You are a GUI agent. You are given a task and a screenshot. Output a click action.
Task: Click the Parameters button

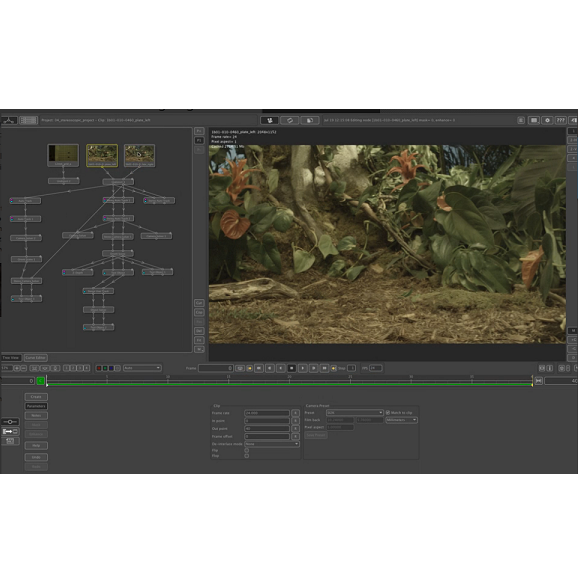pyautogui.click(x=36, y=406)
